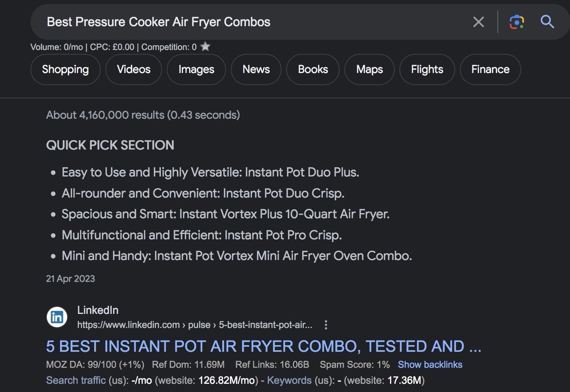Click the LinkedIn pulse URL breadcrumb
Screen dimensions: 570x392
point(194,325)
